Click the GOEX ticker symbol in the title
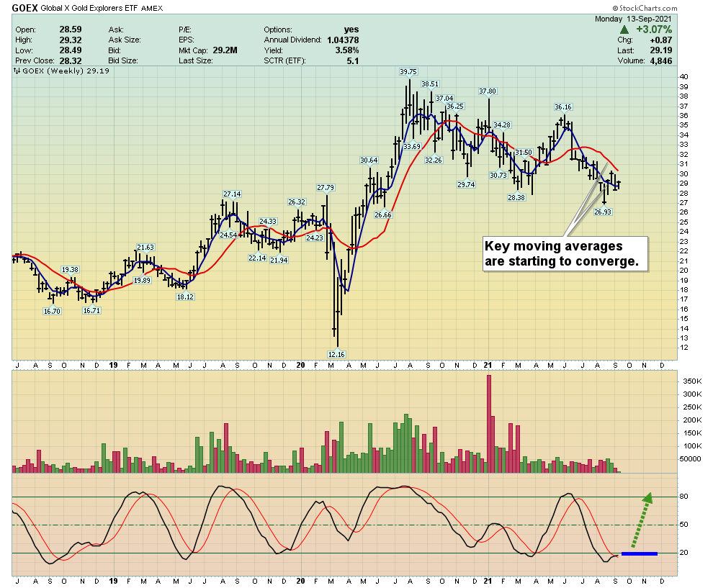 click(x=25, y=8)
